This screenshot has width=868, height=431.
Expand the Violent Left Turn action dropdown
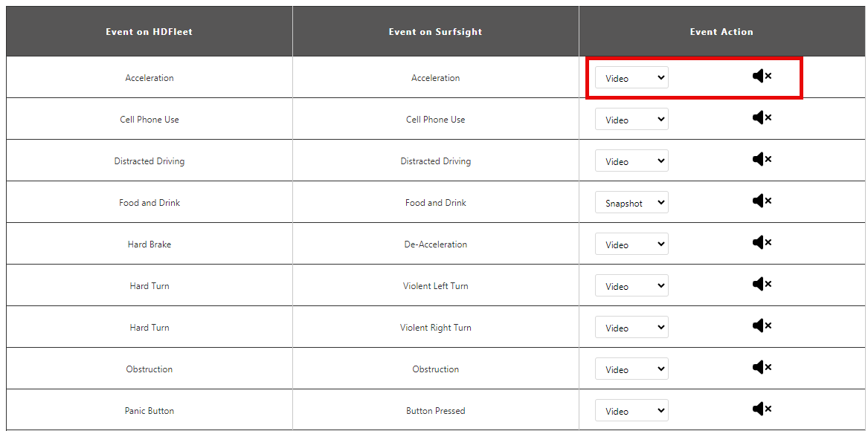[x=631, y=285]
